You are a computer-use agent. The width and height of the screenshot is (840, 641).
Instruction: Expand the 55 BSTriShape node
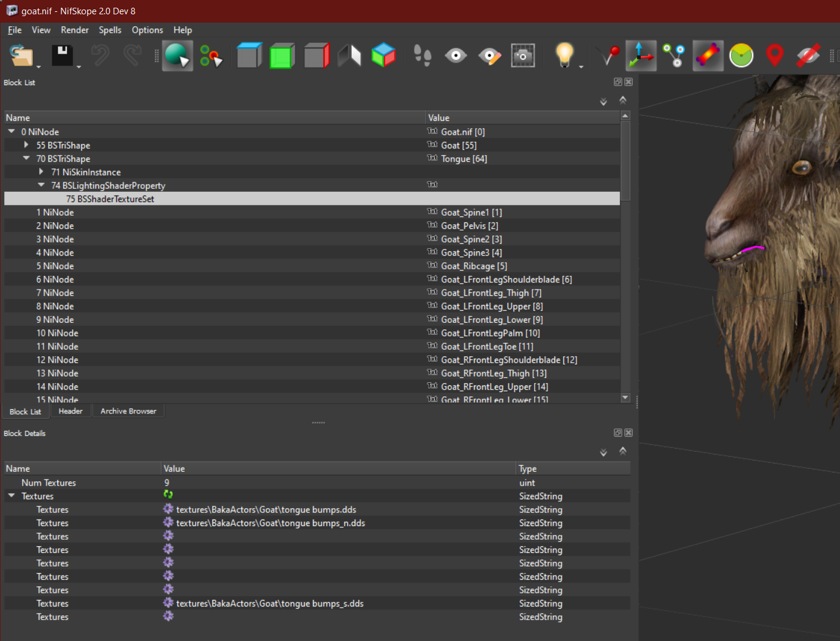[26, 145]
